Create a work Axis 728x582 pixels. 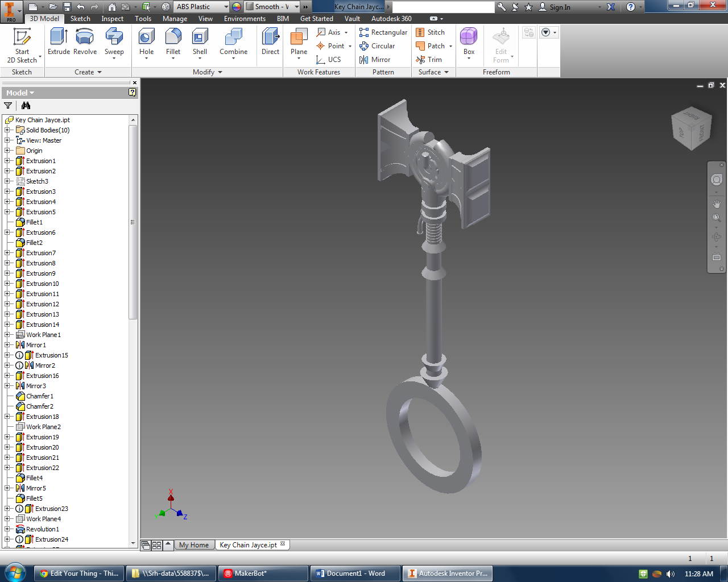(332, 32)
